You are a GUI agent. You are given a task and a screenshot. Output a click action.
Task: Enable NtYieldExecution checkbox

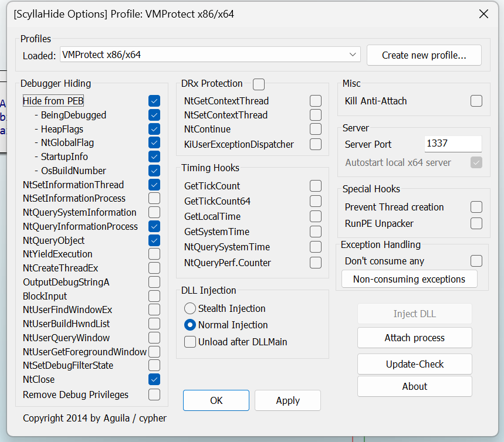154,254
